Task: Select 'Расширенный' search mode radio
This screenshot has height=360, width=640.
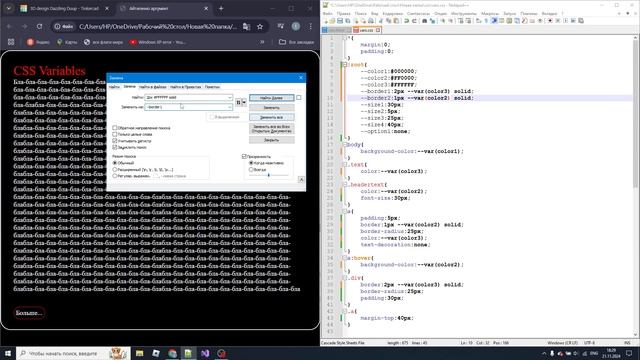Action: (115, 169)
